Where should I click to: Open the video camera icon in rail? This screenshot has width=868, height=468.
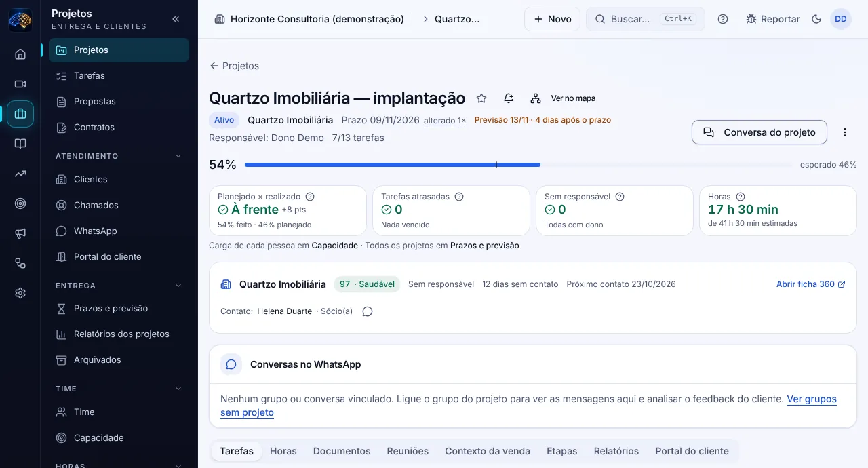20,84
